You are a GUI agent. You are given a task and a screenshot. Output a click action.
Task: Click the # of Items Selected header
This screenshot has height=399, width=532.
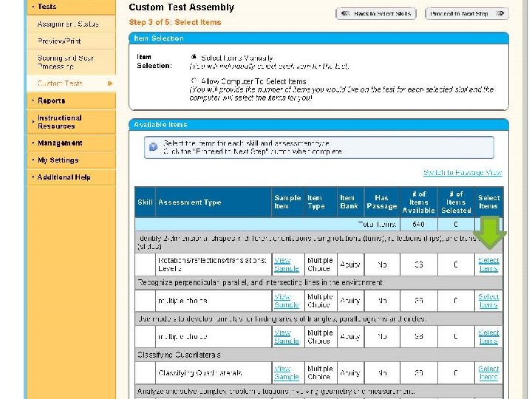(x=456, y=202)
